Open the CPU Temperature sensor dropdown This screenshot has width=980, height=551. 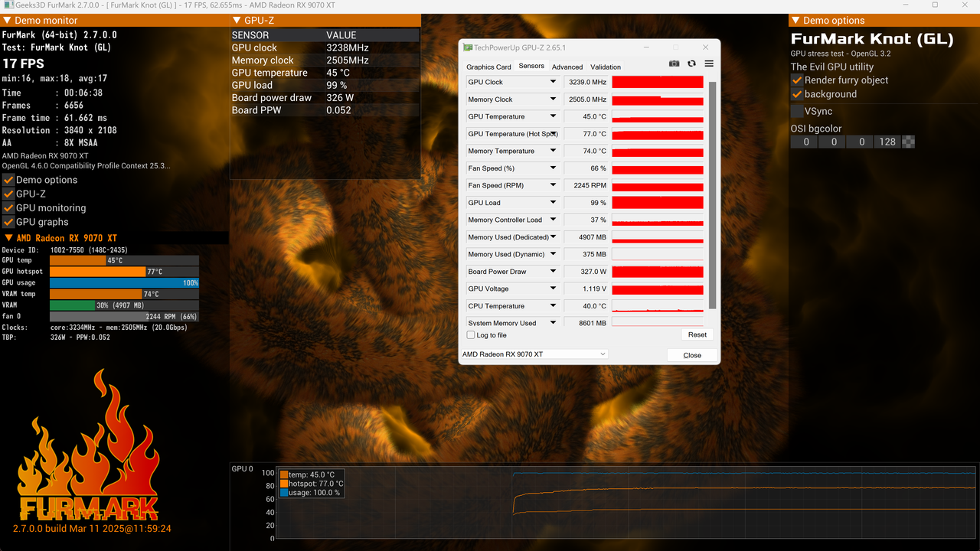click(553, 306)
